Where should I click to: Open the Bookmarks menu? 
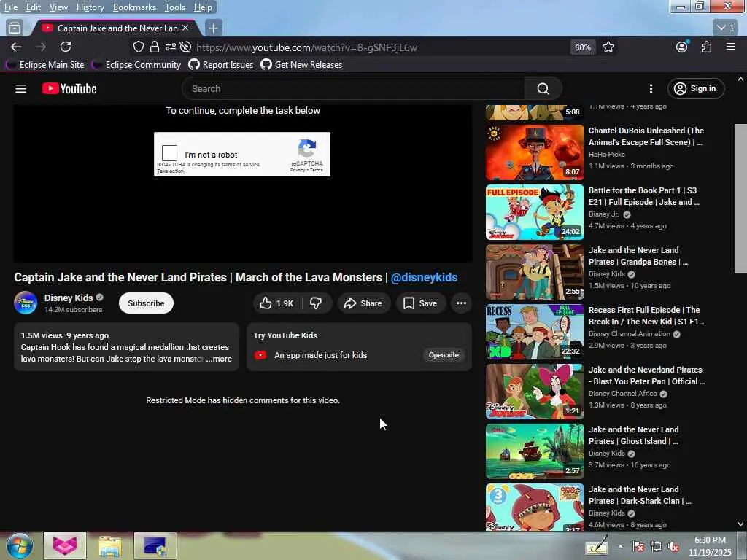pyautogui.click(x=134, y=7)
